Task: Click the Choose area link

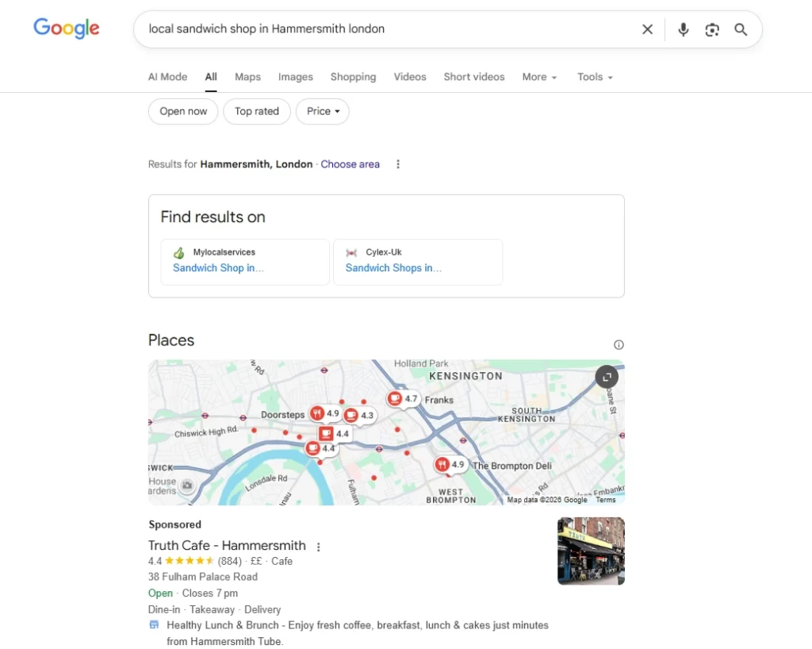Action: [350, 164]
